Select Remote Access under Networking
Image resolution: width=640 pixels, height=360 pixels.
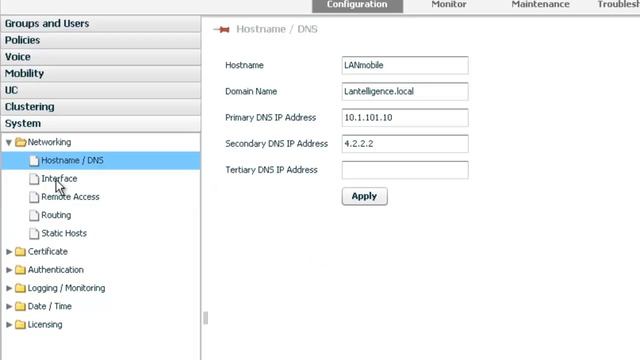(x=70, y=197)
